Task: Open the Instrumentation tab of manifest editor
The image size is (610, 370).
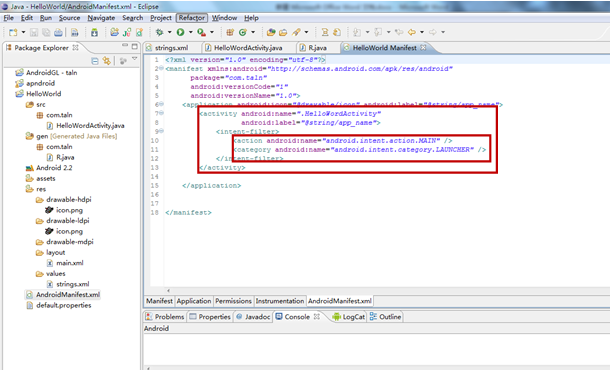Action: pyautogui.click(x=280, y=301)
